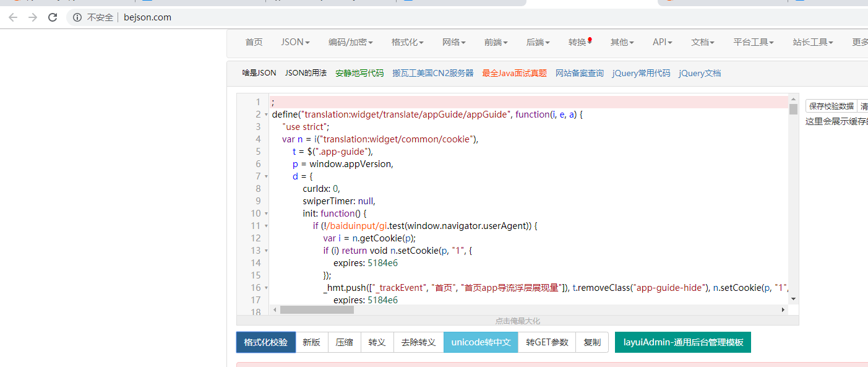Open the 平台工具 menu
The width and height of the screenshot is (868, 367).
(754, 42)
